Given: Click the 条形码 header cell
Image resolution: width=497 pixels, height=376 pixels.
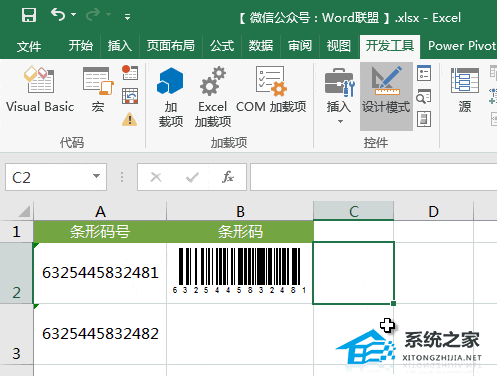Looking at the screenshot, I should coord(240,232).
